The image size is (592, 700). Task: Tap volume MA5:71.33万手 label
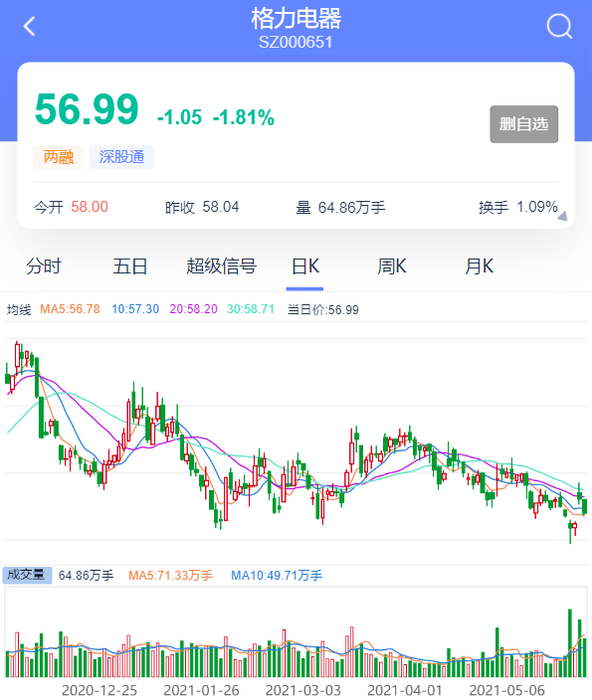(170, 576)
